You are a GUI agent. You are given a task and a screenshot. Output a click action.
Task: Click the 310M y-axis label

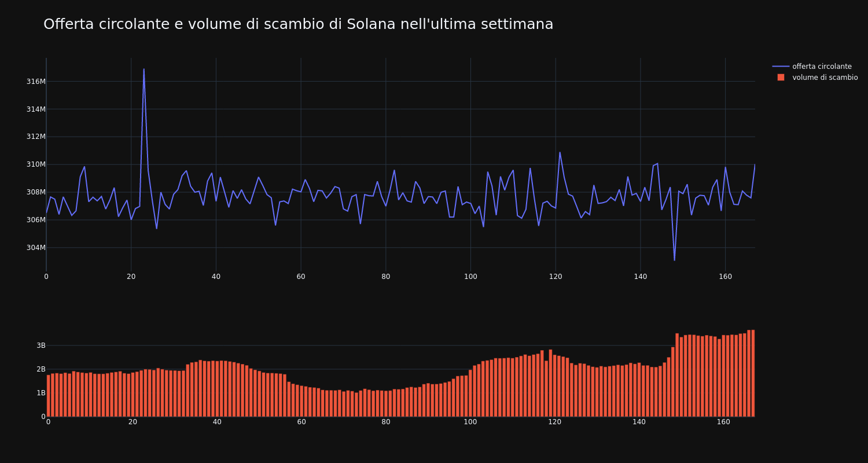click(36, 164)
